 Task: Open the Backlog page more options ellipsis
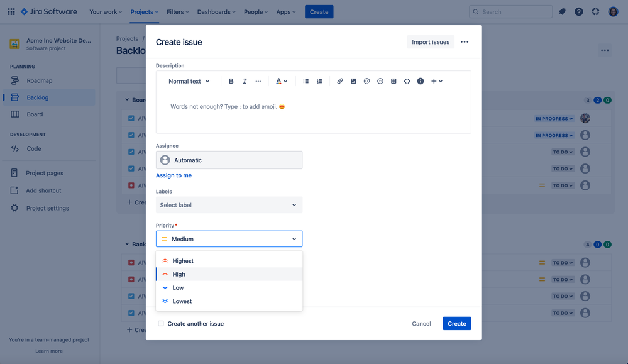pos(605,50)
